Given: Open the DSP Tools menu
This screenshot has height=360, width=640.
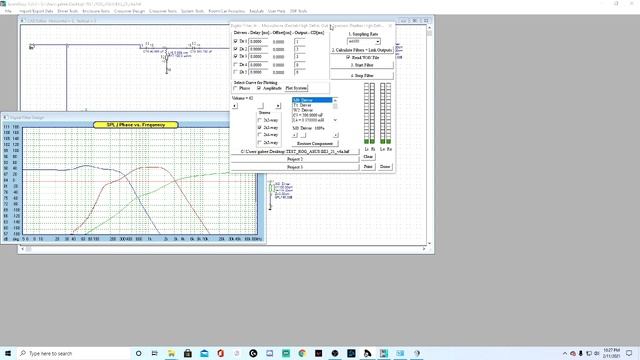Looking at the screenshot, I should coord(298,11).
